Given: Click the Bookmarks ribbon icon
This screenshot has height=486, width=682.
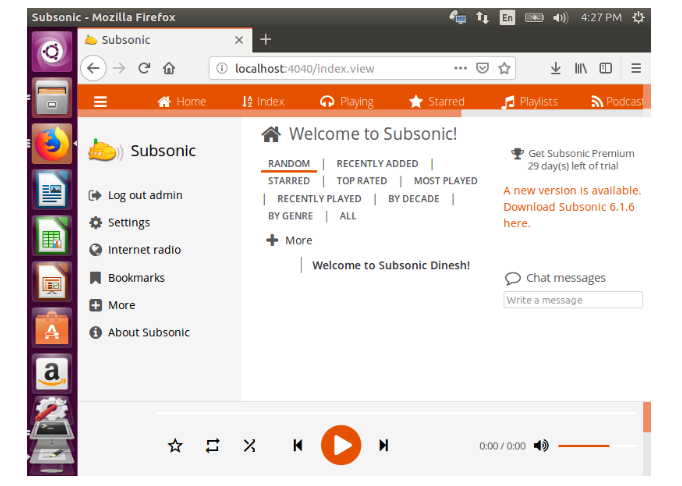Looking at the screenshot, I should point(95,278).
